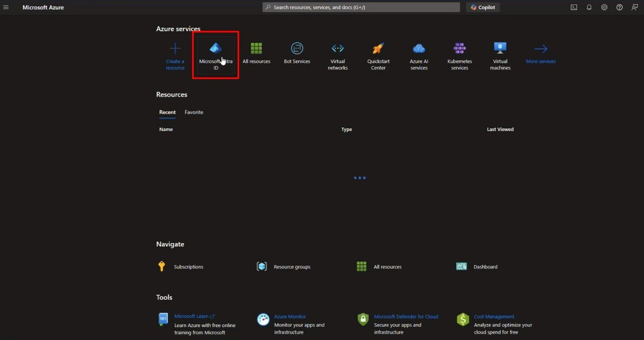The width and height of the screenshot is (644, 340).
Task: Open Bot Services
Action: (x=297, y=54)
